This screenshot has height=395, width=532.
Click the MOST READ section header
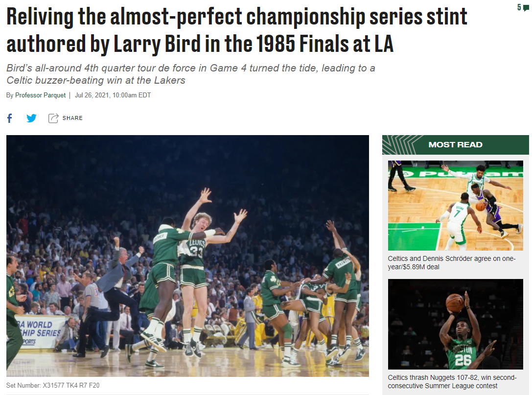point(455,145)
